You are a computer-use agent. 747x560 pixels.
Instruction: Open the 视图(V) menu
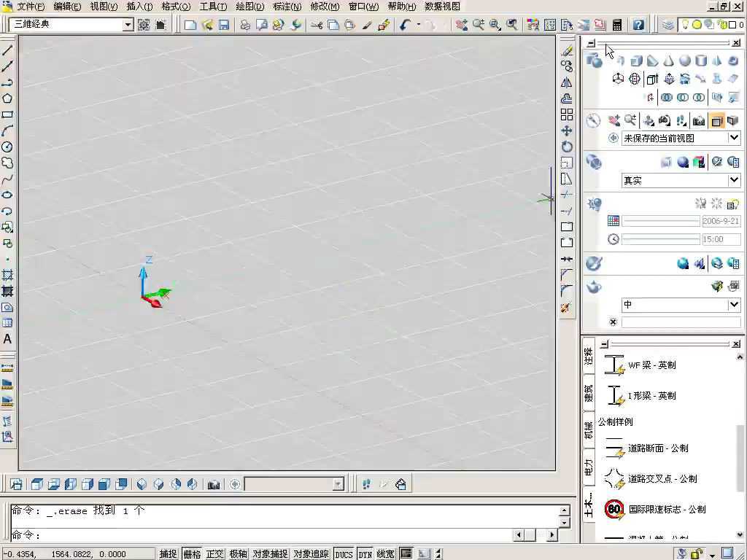click(104, 7)
